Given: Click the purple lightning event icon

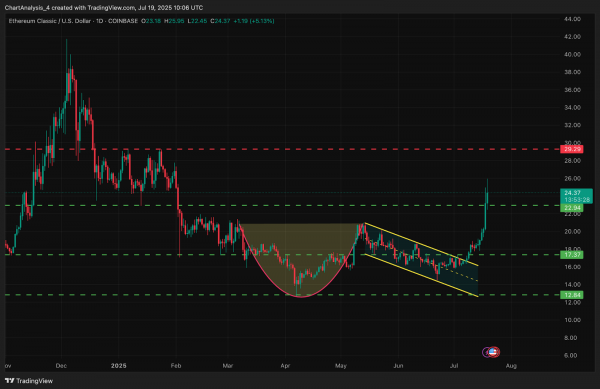Looking at the screenshot, I should [486, 352].
